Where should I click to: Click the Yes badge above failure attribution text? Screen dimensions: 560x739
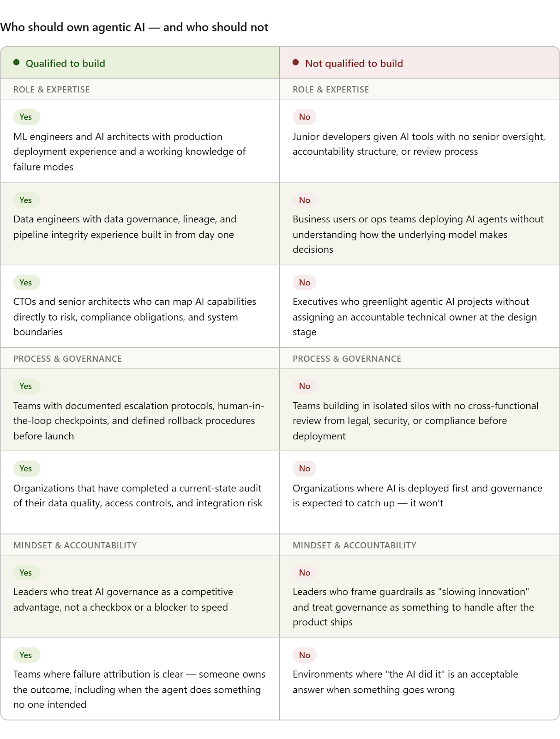tap(26, 655)
